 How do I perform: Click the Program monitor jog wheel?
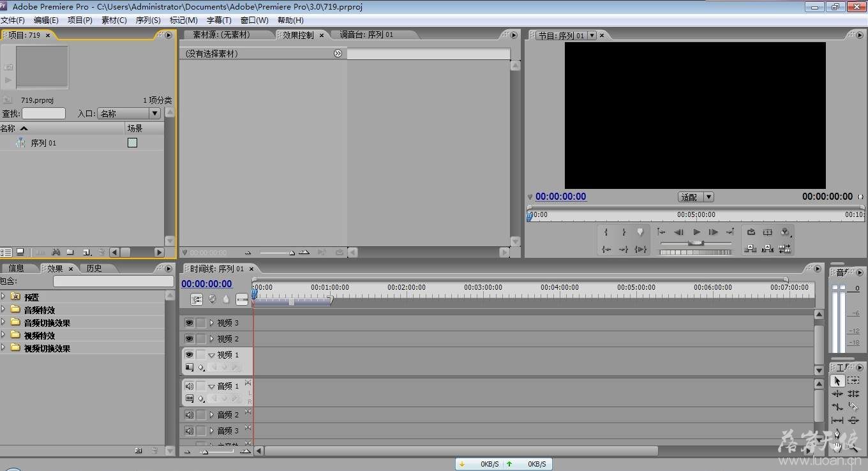coord(696,253)
